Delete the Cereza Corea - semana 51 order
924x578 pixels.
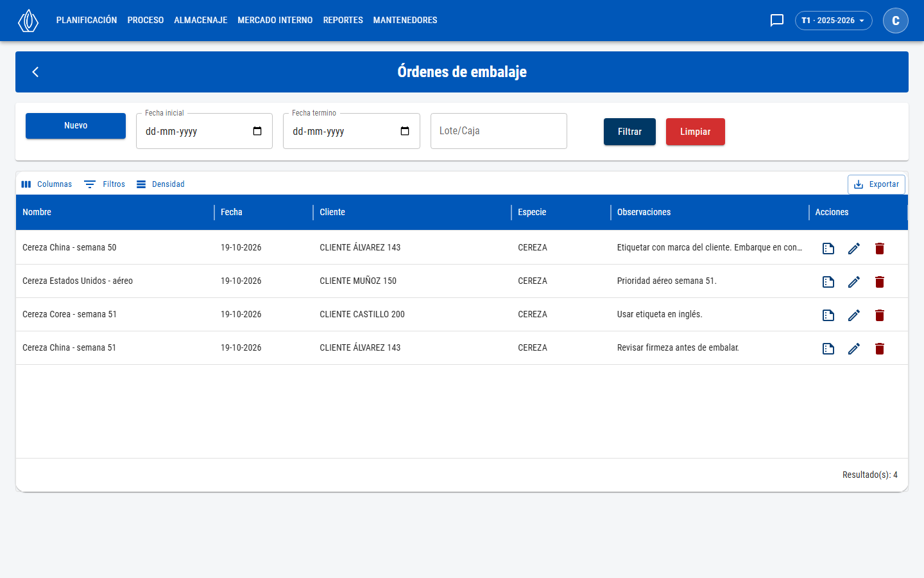(880, 315)
